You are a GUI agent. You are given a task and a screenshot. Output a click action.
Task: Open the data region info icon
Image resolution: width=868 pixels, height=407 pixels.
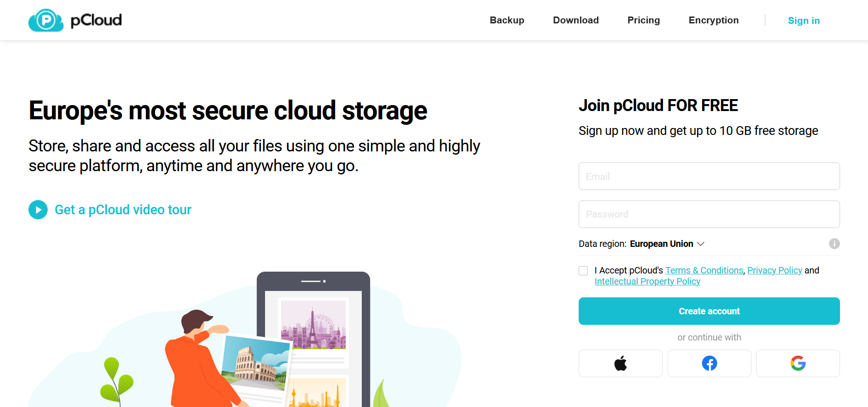point(834,244)
